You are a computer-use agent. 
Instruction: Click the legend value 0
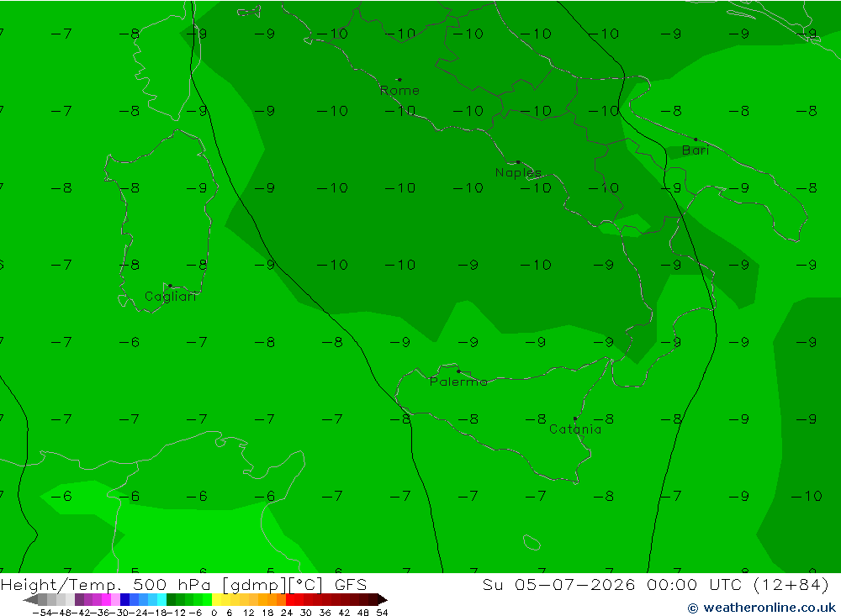(214, 613)
